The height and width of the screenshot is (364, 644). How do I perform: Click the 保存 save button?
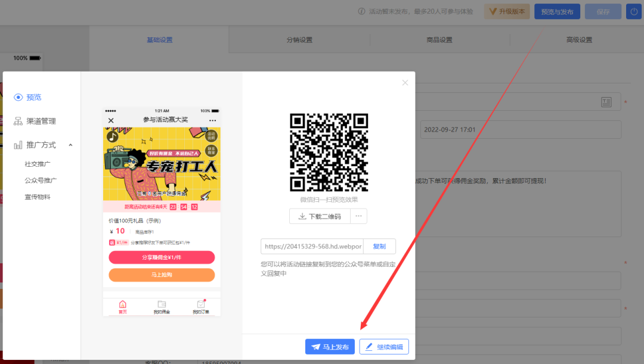point(603,11)
